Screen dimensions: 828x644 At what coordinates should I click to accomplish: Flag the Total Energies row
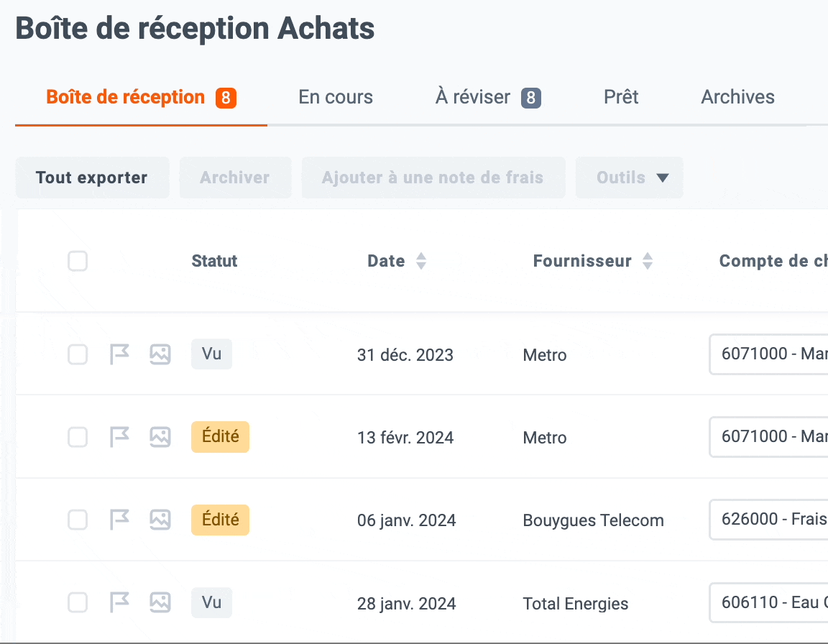[x=119, y=602]
